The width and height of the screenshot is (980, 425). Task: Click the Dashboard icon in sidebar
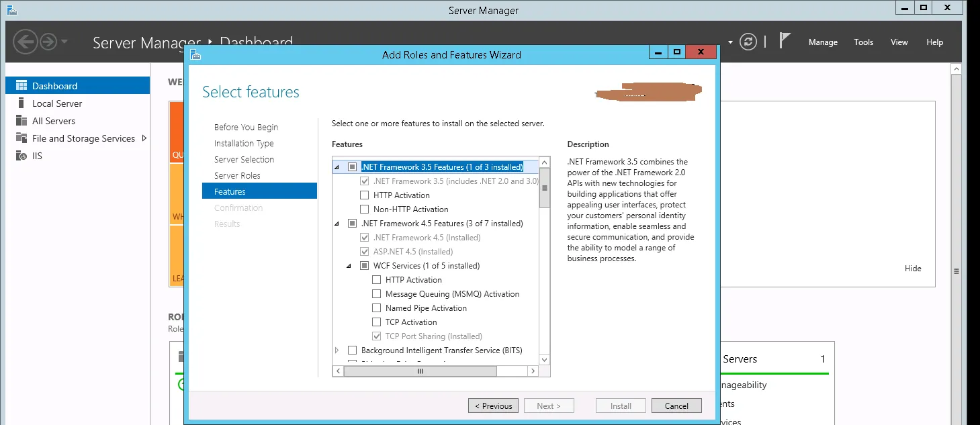21,86
